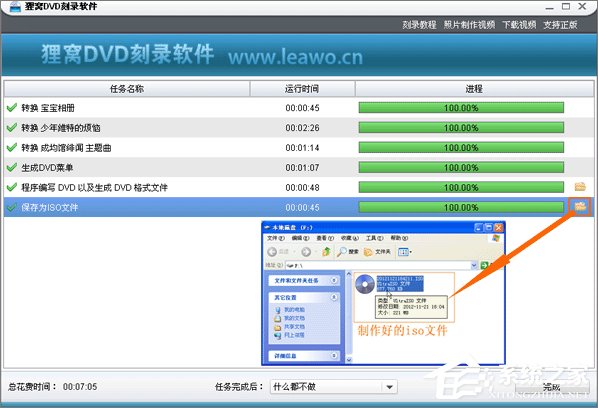Open the 编辑 menu in Explorer window
This screenshot has height=408, width=598.
pyautogui.click(x=300, y=238)
